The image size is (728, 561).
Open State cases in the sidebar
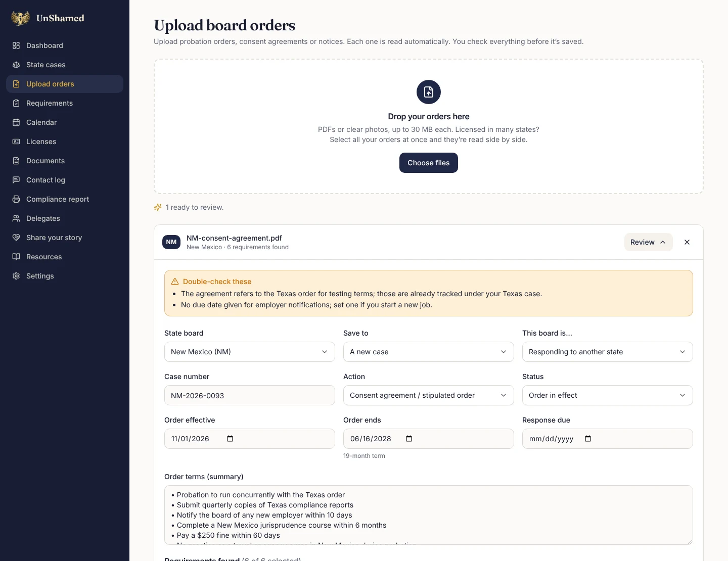click(65, 65)
